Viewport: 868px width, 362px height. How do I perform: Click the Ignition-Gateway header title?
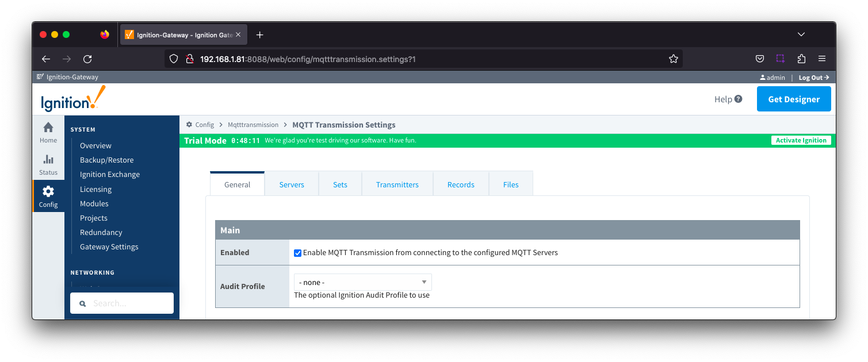[72, 77]
